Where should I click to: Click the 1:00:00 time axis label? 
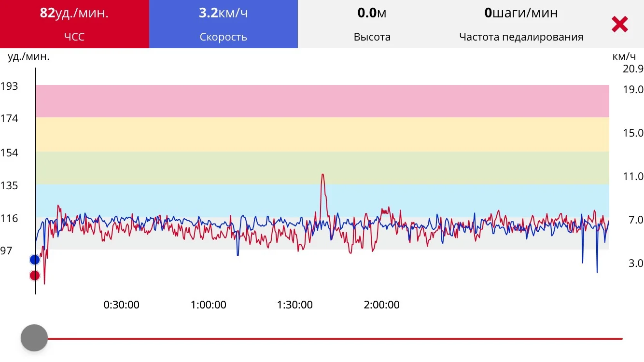(x=209, y=305)
